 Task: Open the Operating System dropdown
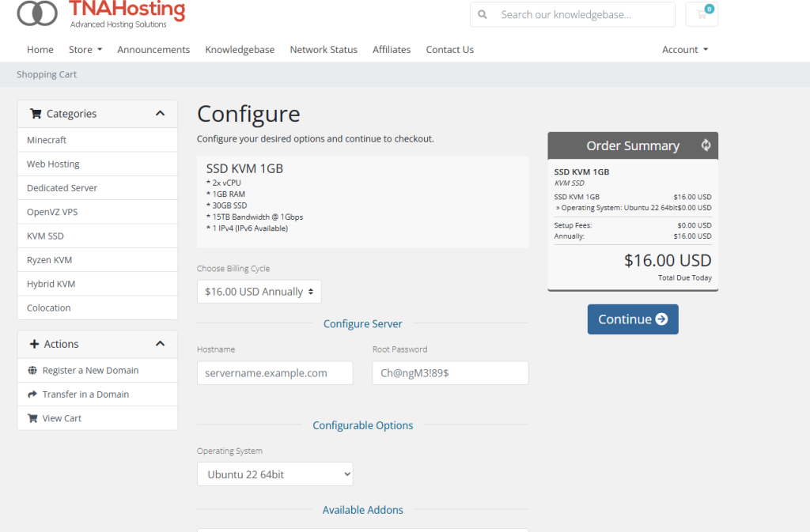(x=274, y=474)
